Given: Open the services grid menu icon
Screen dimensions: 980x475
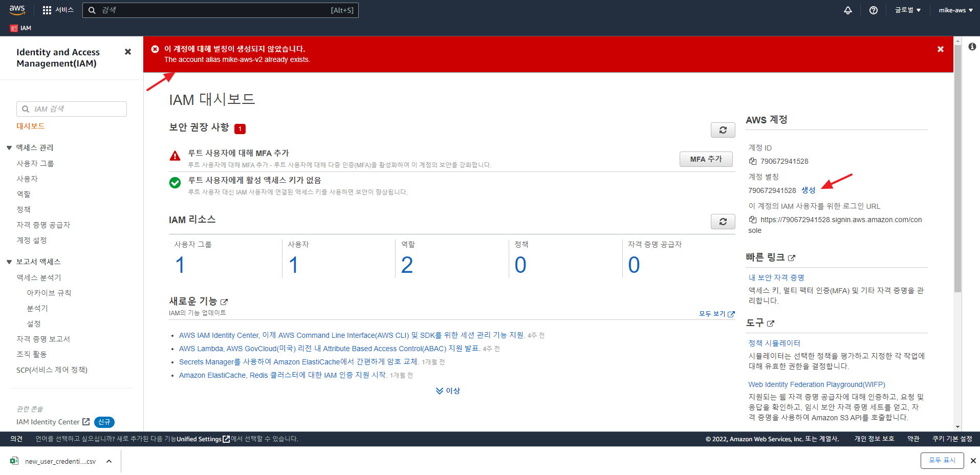Looking at the screenshot, I should click(x=47, y=10).
